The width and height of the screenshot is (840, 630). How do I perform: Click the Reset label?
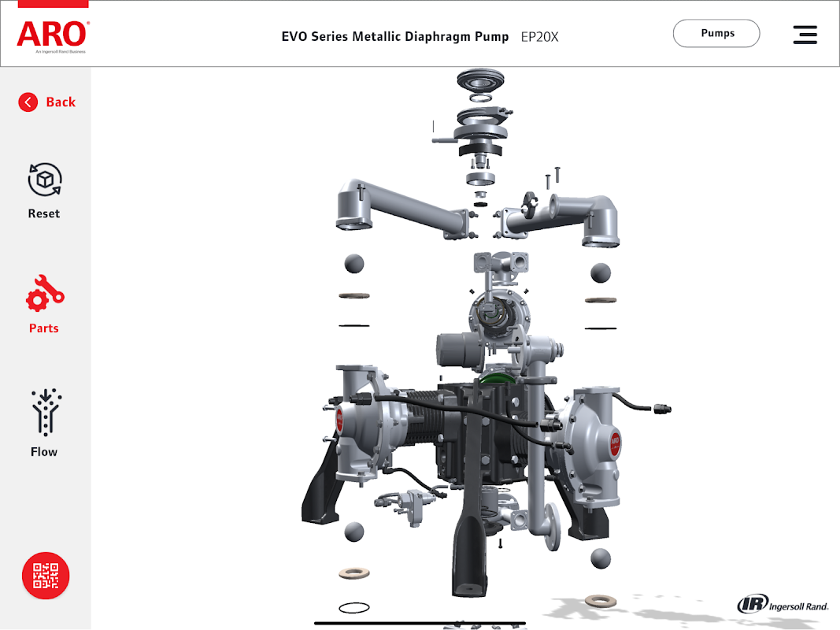click(44, 213)
